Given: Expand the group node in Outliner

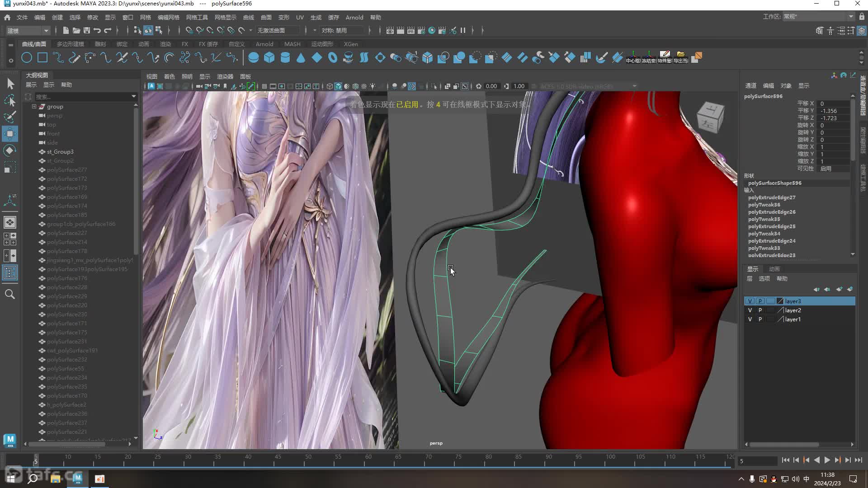Looking at the screenshot, I should [x=34, y=107].
